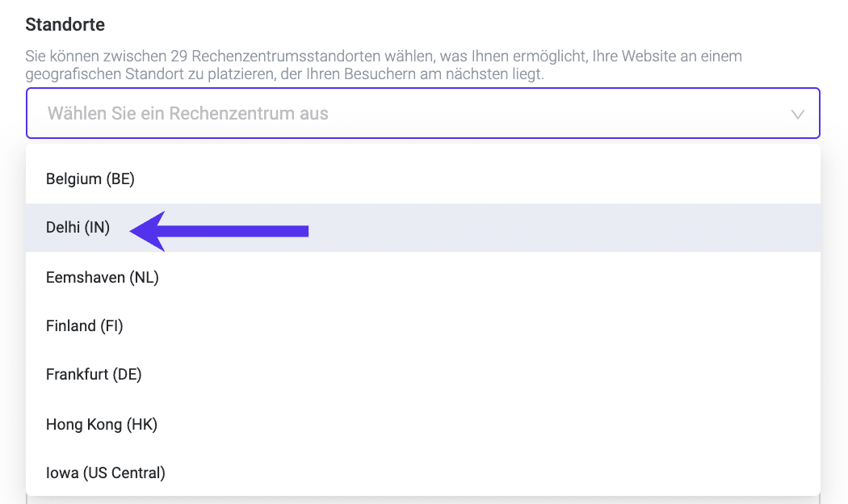Select Finland (FI) location
848x504 pixels.
point(85,325)
